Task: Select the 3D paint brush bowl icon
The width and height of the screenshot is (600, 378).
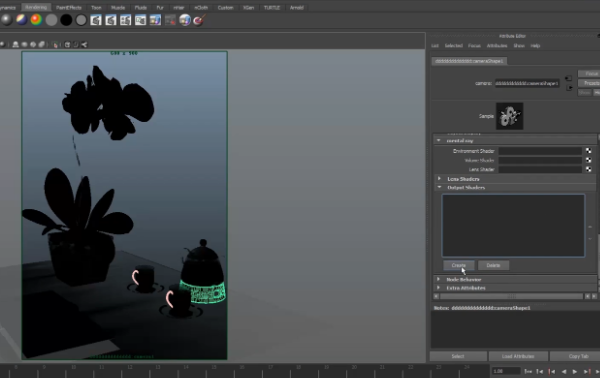Action: click(199, 20)
